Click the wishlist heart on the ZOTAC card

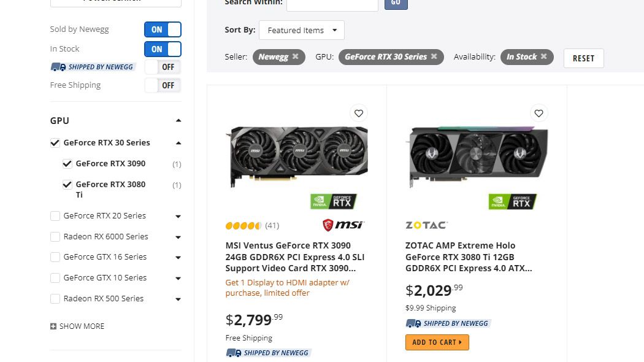pyautogui.click(x=539, y=113)
